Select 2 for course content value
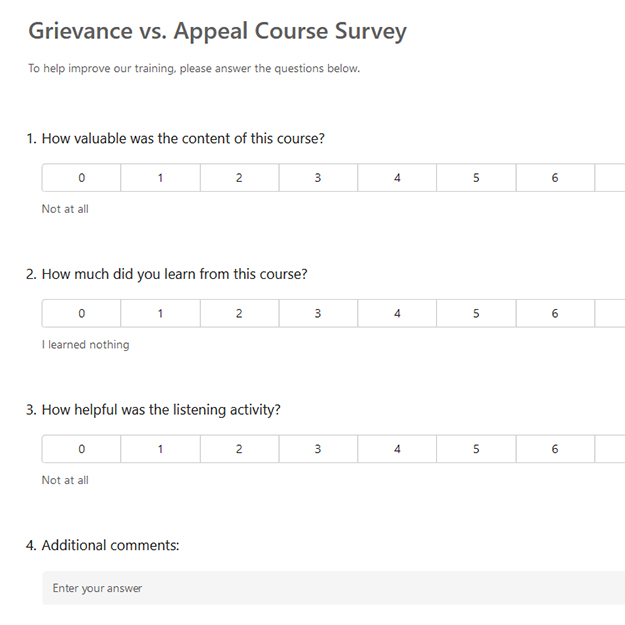 point(239,178)
